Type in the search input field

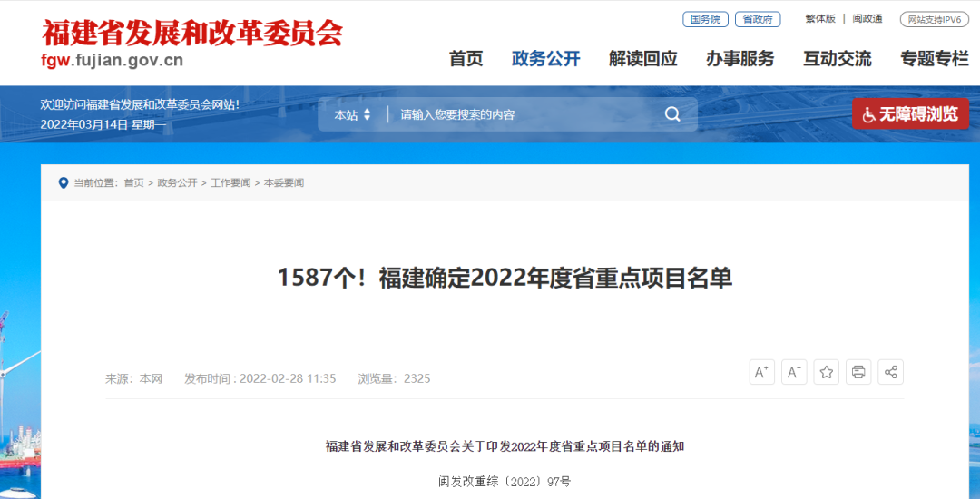526,115
